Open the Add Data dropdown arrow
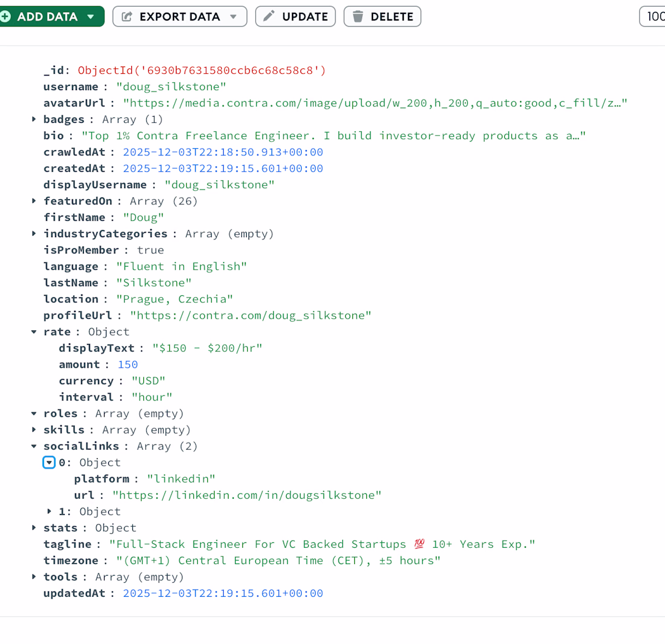Viewport: 665px width, 644px height. click(91, 16)
